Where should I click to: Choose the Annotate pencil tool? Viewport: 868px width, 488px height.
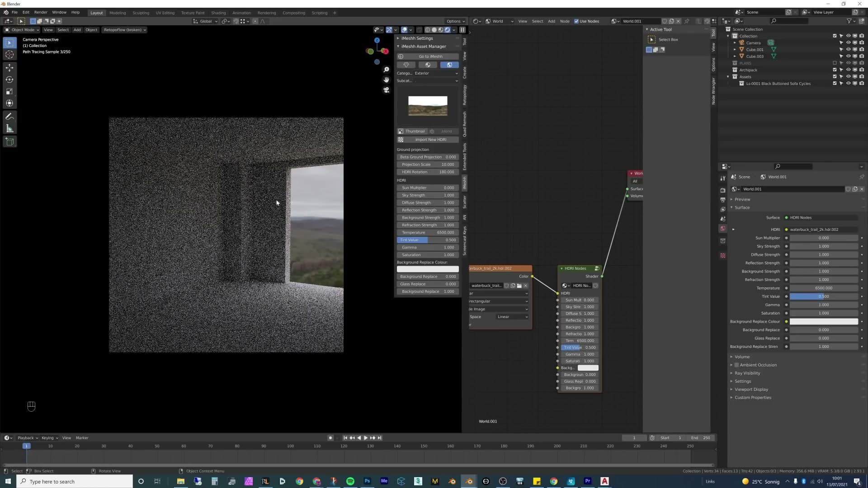point(9,117)
